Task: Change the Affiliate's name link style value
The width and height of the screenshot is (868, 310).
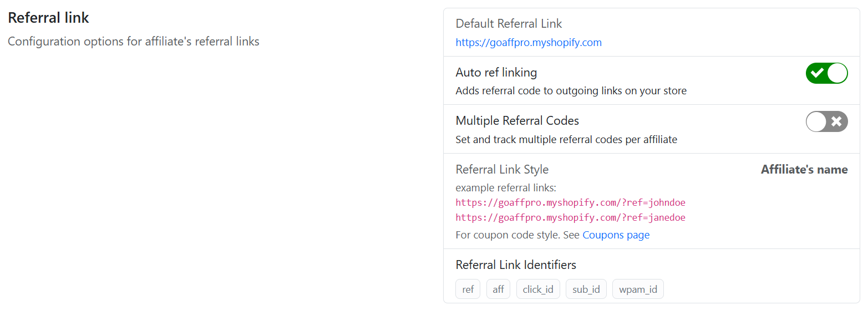Action: 804,170
